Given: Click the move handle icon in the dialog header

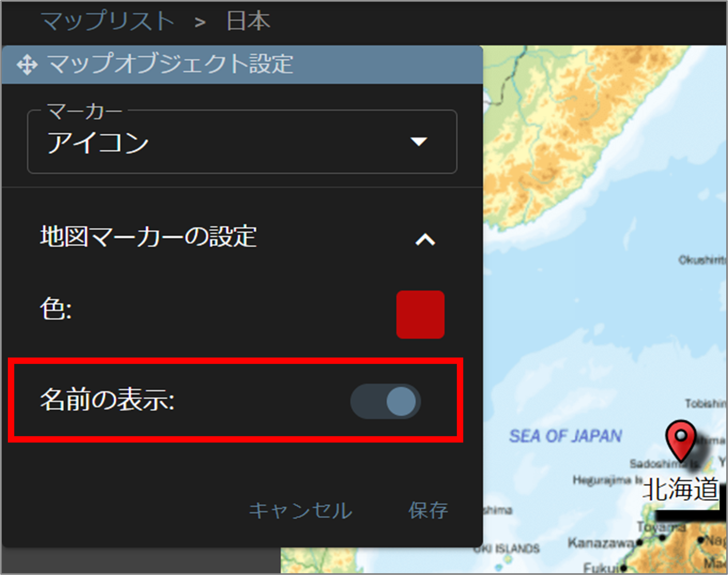Looking at the screenshot, I should click(27, 65).
